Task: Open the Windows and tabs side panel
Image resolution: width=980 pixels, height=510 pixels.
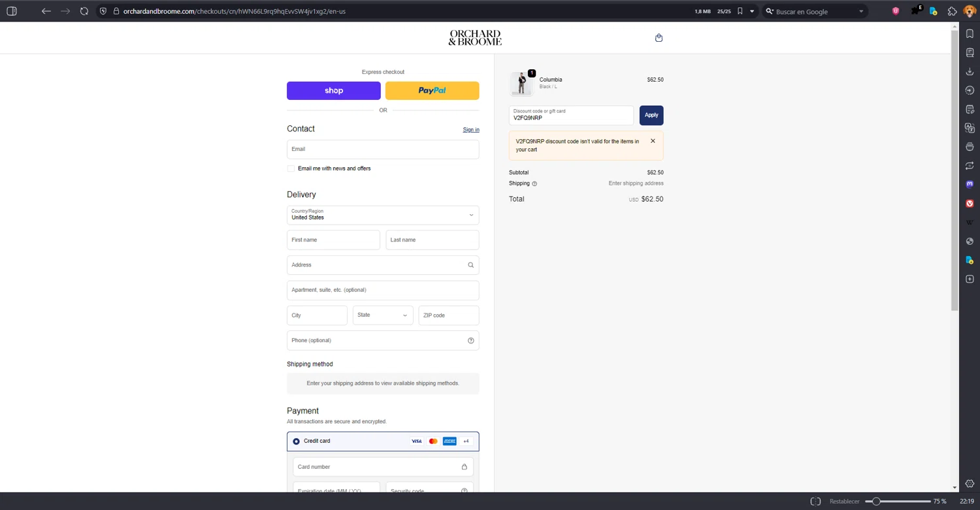Action: 970,147
